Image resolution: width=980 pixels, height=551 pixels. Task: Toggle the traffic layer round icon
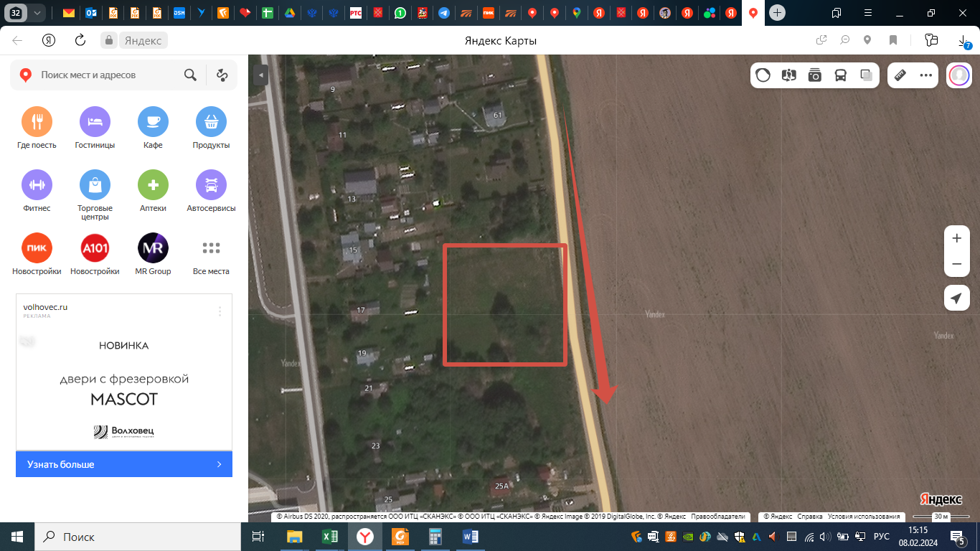(x=763, y=75)
